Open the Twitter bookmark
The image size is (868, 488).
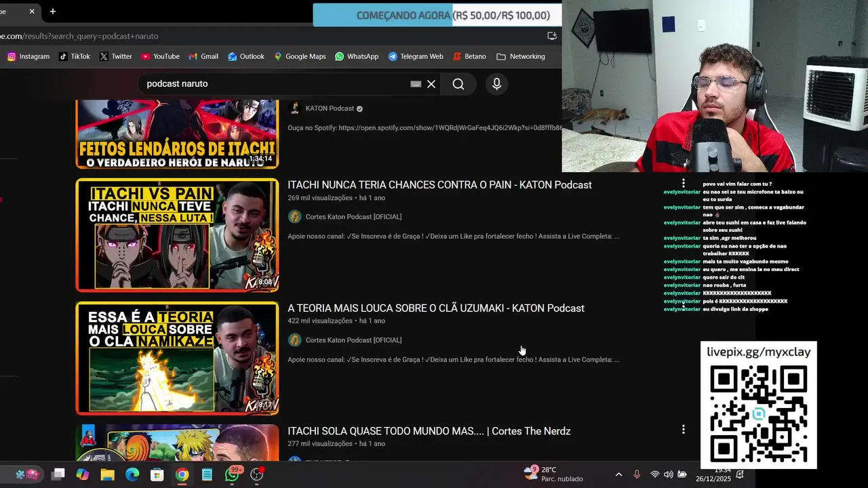click(115, 56)
